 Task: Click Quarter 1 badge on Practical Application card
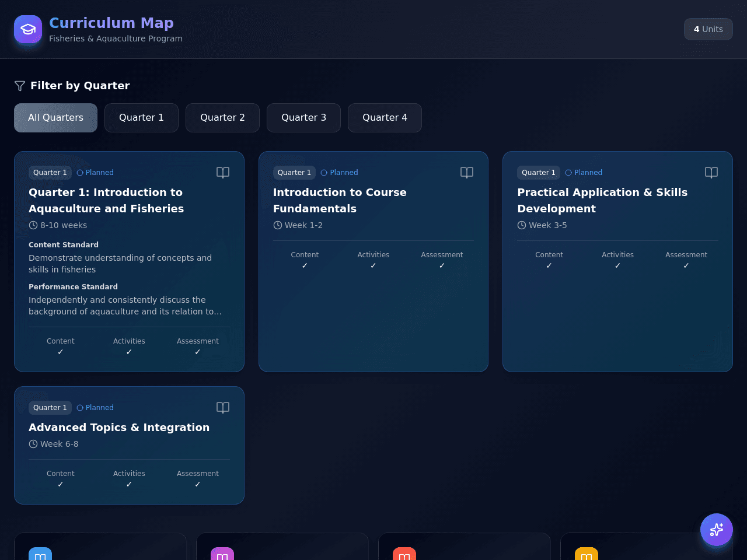click(539, 173)
